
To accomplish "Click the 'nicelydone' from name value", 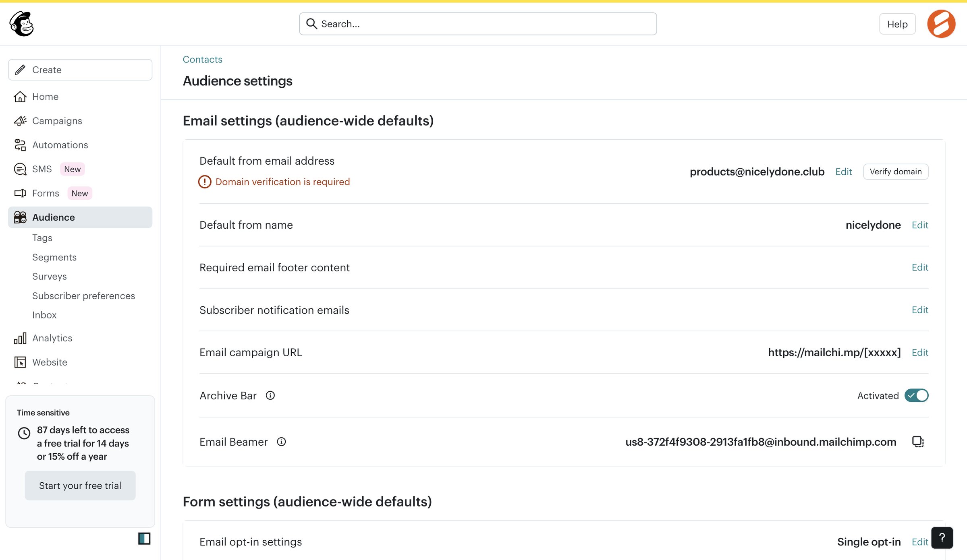I will (x=873, y=225).
